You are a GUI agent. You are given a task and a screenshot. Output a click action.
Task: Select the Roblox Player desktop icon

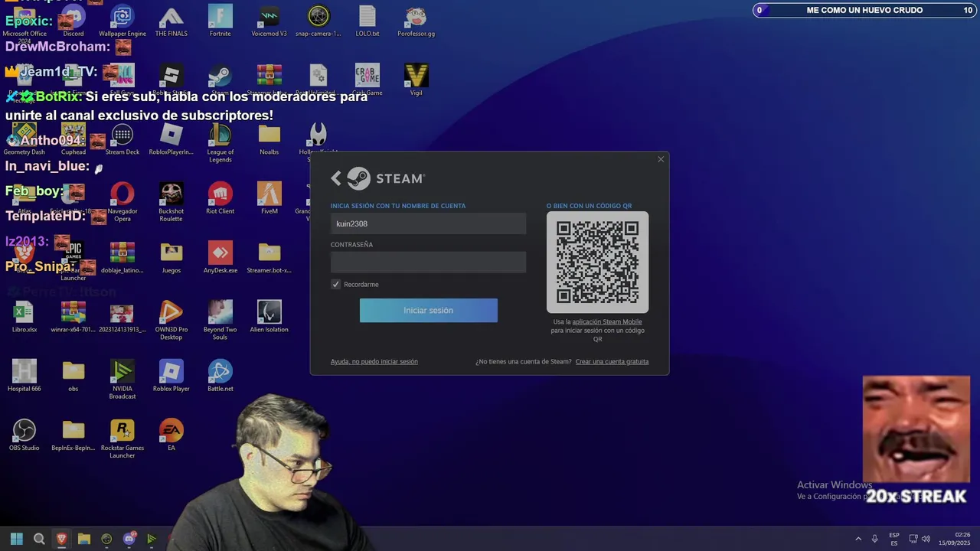click(171, 375)
